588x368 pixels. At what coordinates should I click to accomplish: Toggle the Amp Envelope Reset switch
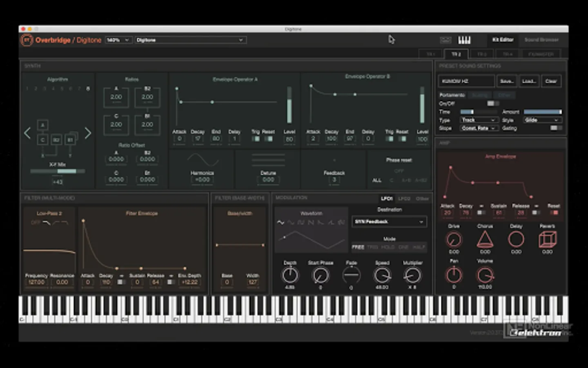(x=554, y=213)
